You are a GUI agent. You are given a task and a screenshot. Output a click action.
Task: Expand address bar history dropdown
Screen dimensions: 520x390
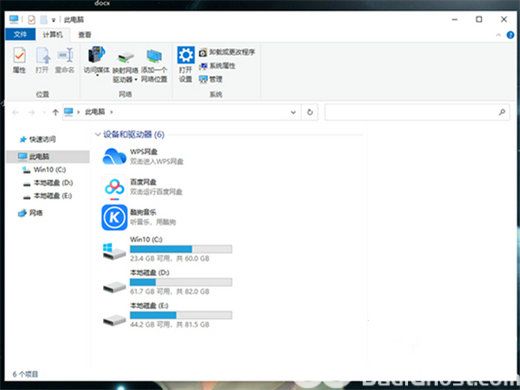pyautogui.click(x=293, y=112)
